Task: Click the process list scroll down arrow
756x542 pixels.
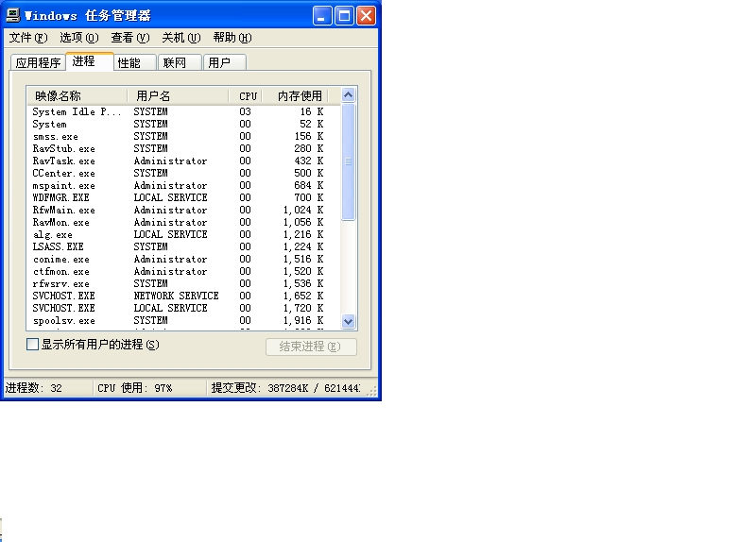Action: click(x=348, y=321)
